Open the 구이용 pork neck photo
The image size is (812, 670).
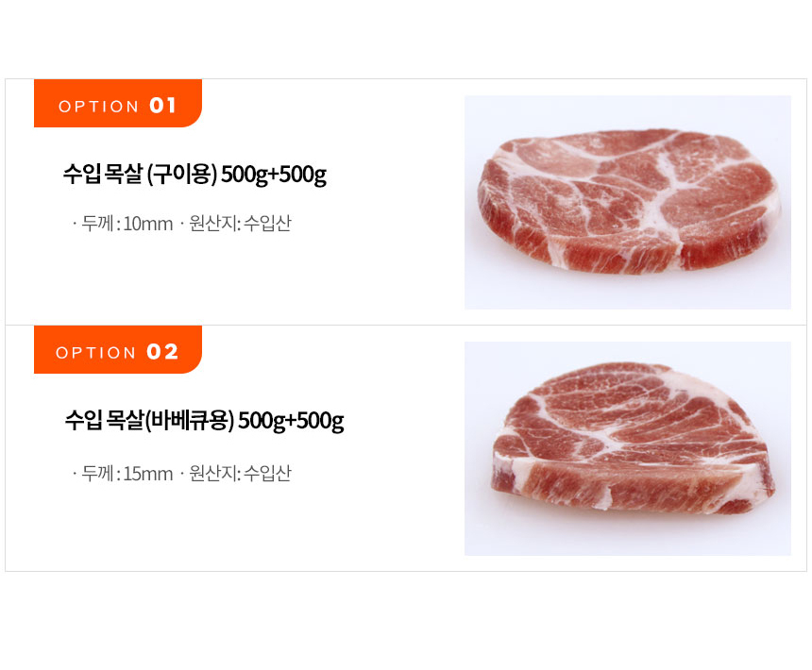coord(627,202)
